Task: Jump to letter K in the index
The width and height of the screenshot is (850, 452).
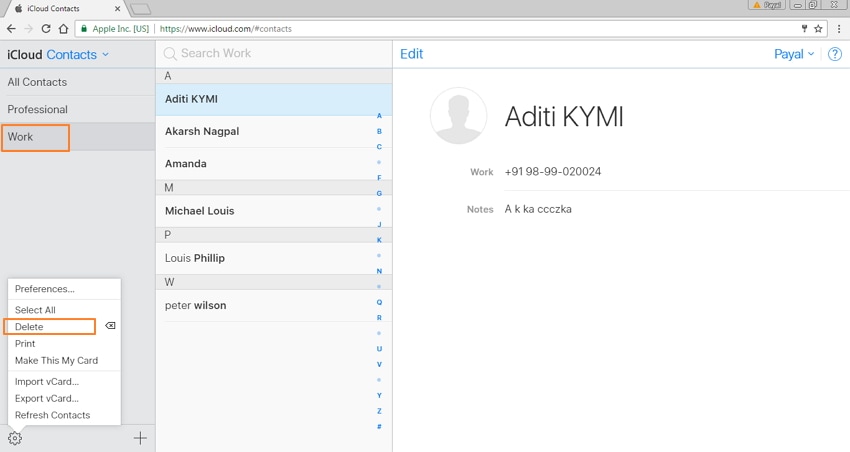Action: (379, 240)
